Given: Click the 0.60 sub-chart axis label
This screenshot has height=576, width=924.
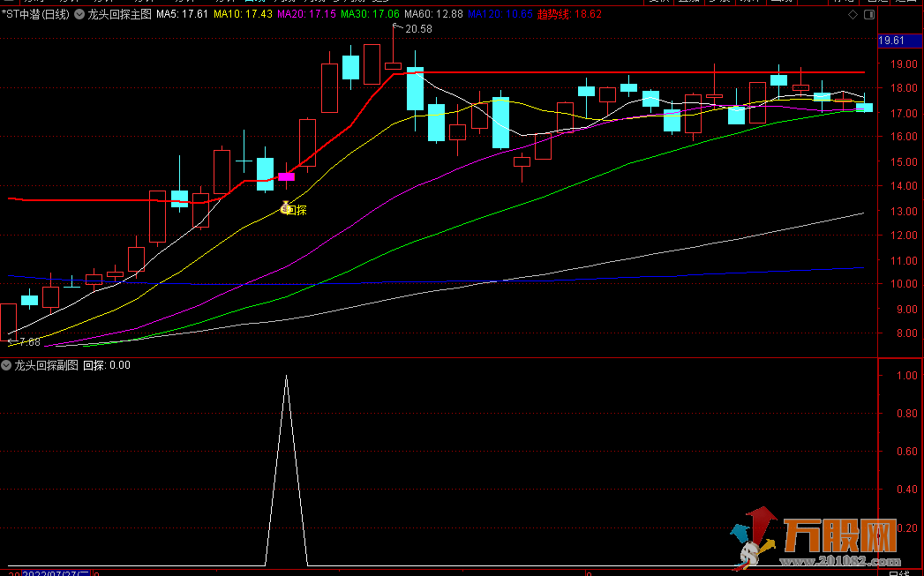Looking at the screenshot, I should (x=907, y=452).
